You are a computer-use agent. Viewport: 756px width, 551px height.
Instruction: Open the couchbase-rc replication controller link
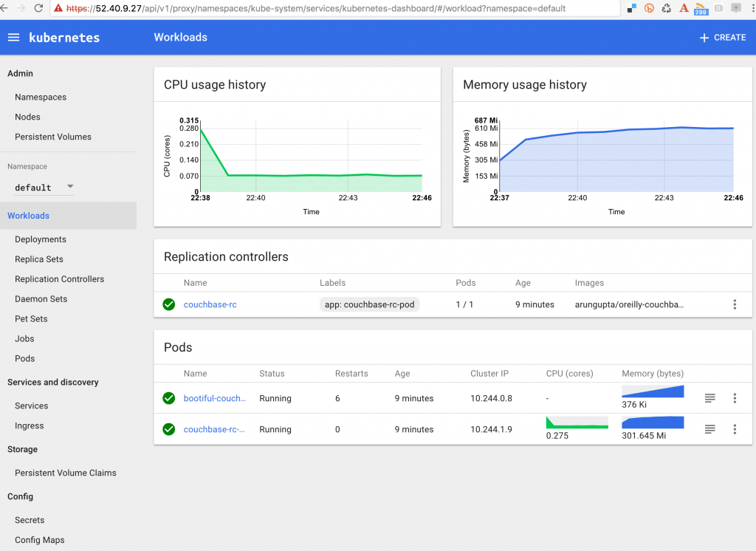(210, 304)
